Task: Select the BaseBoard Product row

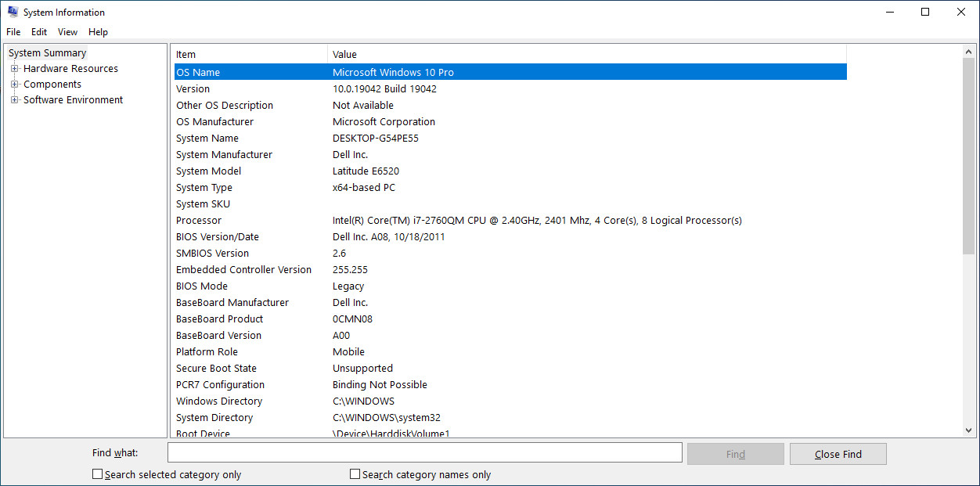Action: coord(510,319)
